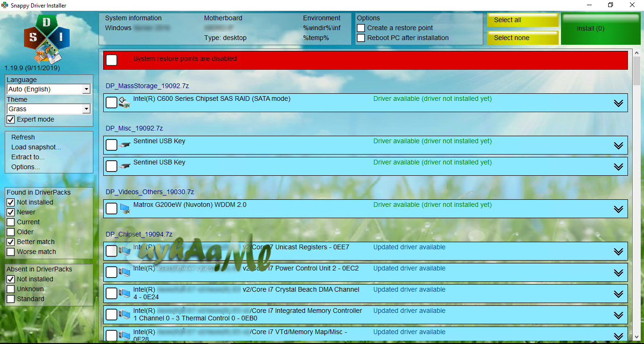The image size is (644, 344).
Task: Select the Crystal Beach DMA Channel driver checkbox
Action: point(112,293)
